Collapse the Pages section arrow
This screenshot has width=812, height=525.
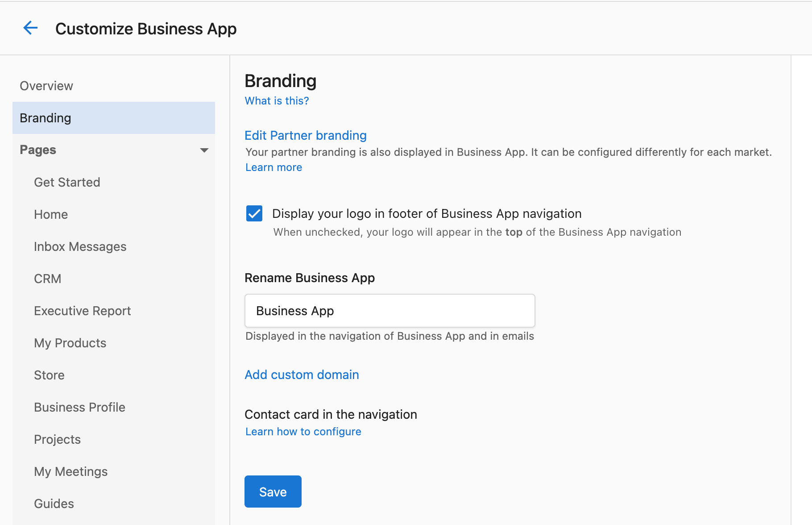pyautogui.click(x=204, y=150)
